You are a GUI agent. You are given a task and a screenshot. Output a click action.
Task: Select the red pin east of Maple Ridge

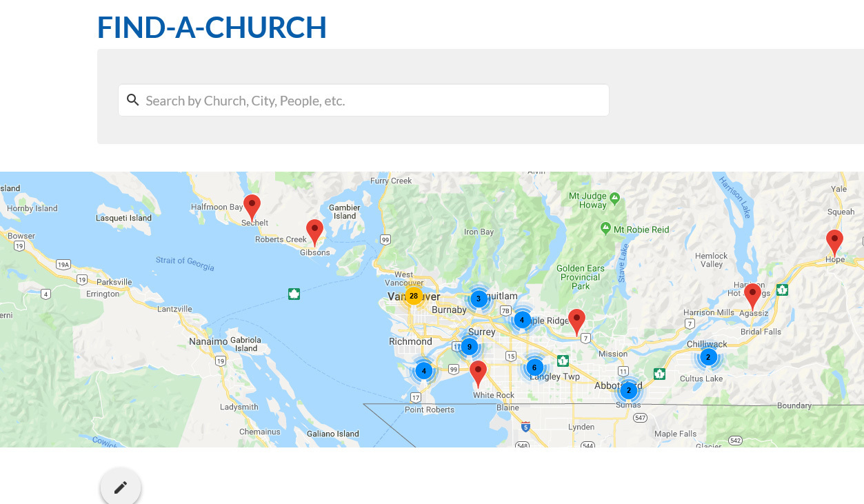[576, 320]
